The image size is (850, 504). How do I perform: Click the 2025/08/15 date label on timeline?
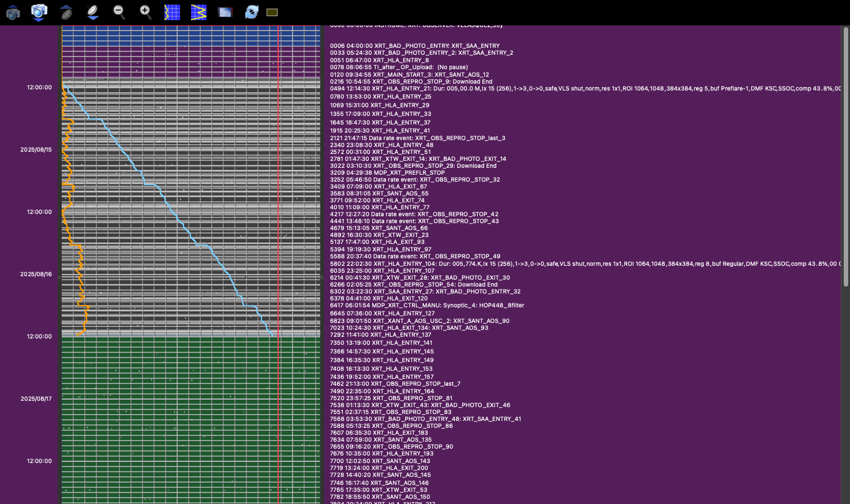(x=36, y=150)
